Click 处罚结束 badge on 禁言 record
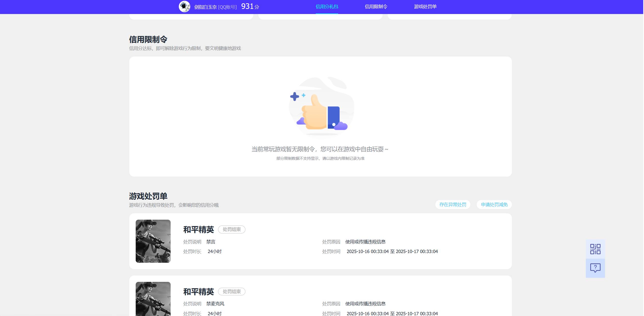This screenshot has width=644, height=316. (x=232, y=229)
